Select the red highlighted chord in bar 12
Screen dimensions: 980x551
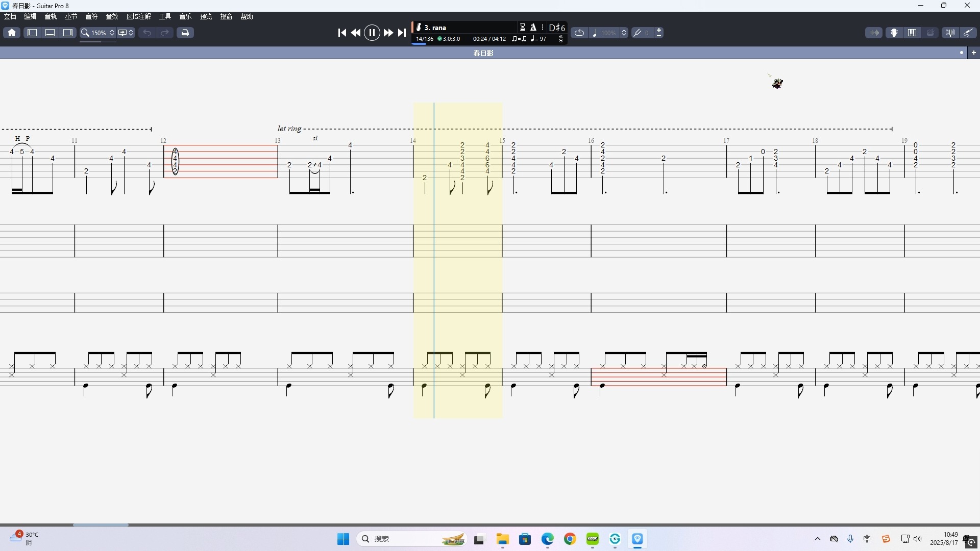pos(176,161)
